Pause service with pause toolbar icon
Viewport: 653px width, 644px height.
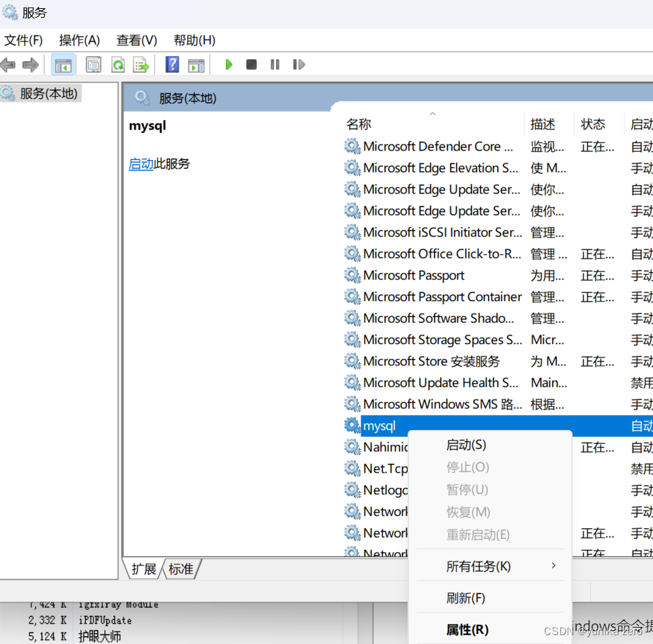(x=275, y=65)
